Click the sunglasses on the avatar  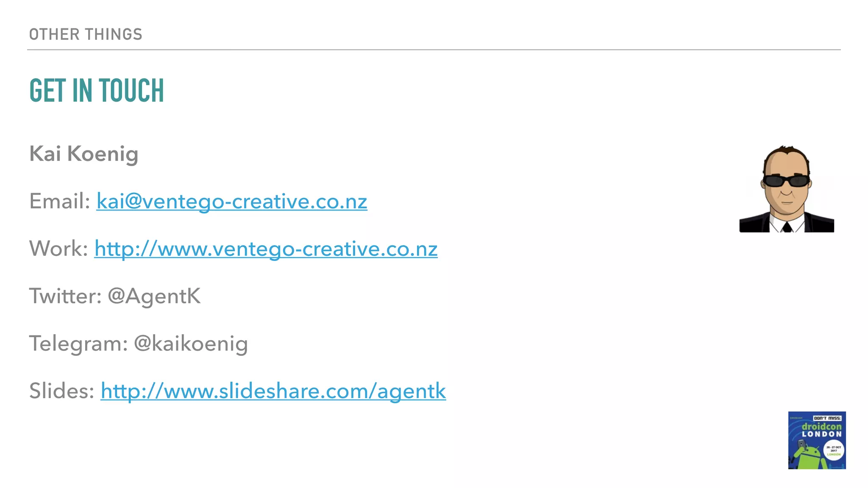(787, 181)
